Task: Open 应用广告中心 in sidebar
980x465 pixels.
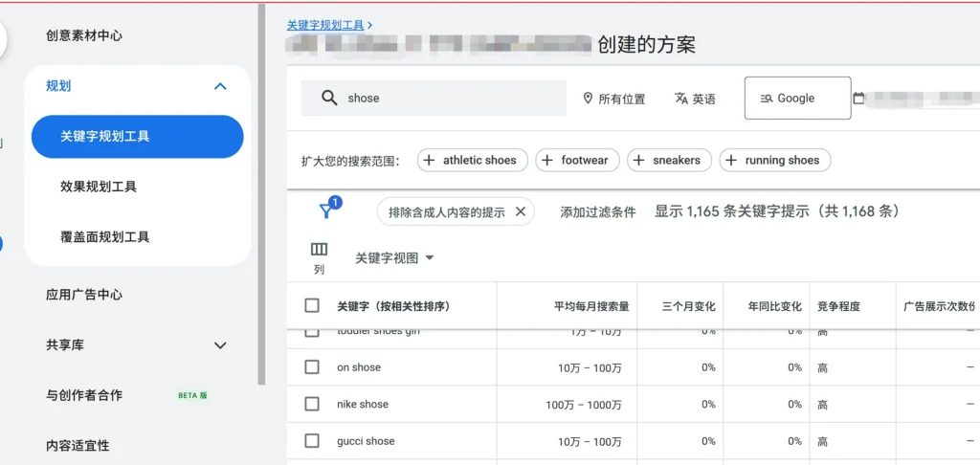Action: [84, 295]
